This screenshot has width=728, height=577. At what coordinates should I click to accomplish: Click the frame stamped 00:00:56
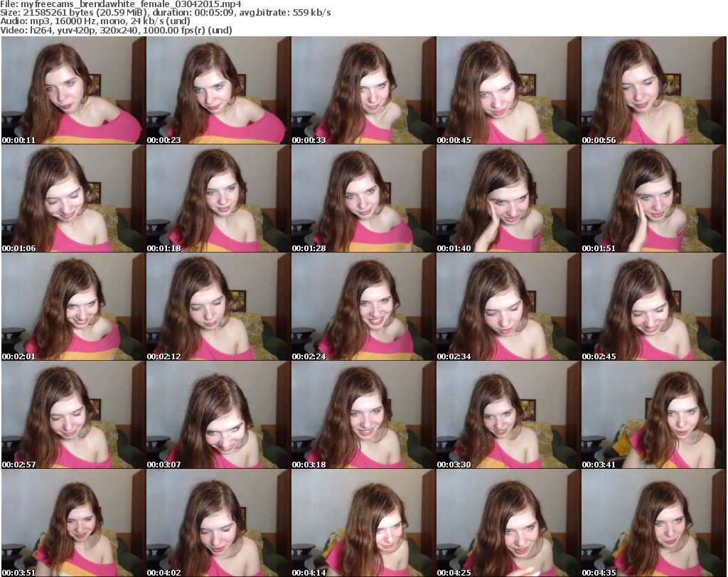click(x=653, y=91)
